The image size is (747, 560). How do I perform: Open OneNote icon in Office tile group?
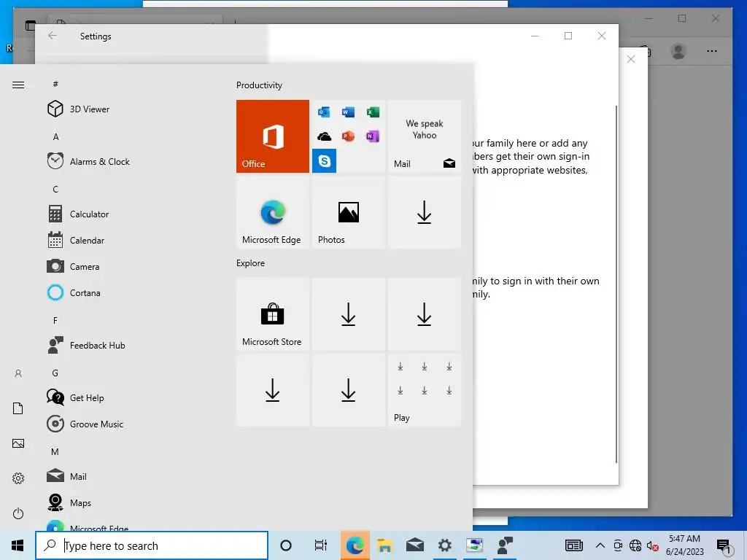click(x=373, y=136)
